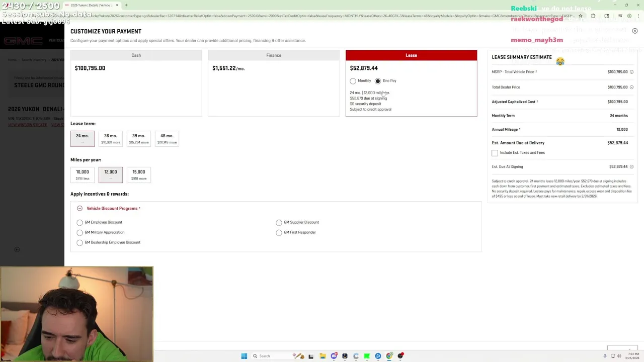The image size is (644, 362).
Task: Close the 2026 Yukon browser tab
Action: coord(117,5)
